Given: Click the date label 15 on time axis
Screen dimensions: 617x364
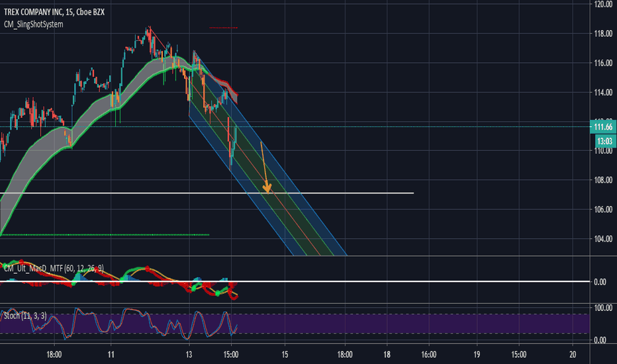Looking at the screenshot, I should (x=285, y=355).
